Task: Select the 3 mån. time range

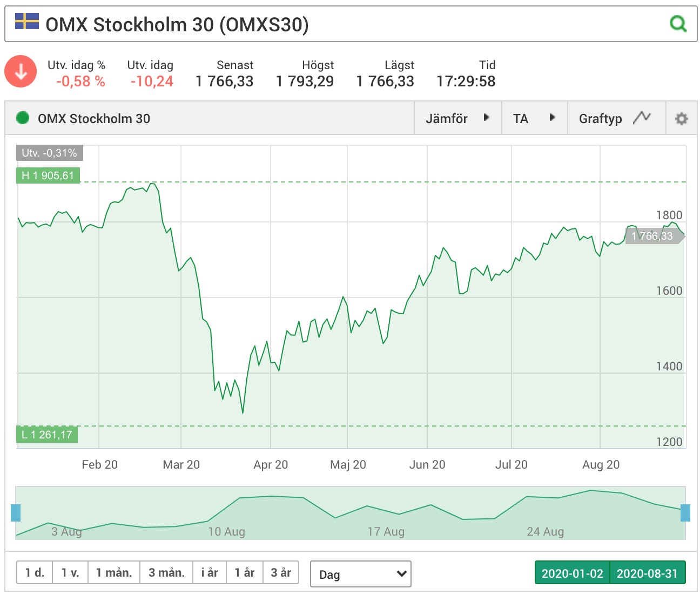Action: coord(166,573)
